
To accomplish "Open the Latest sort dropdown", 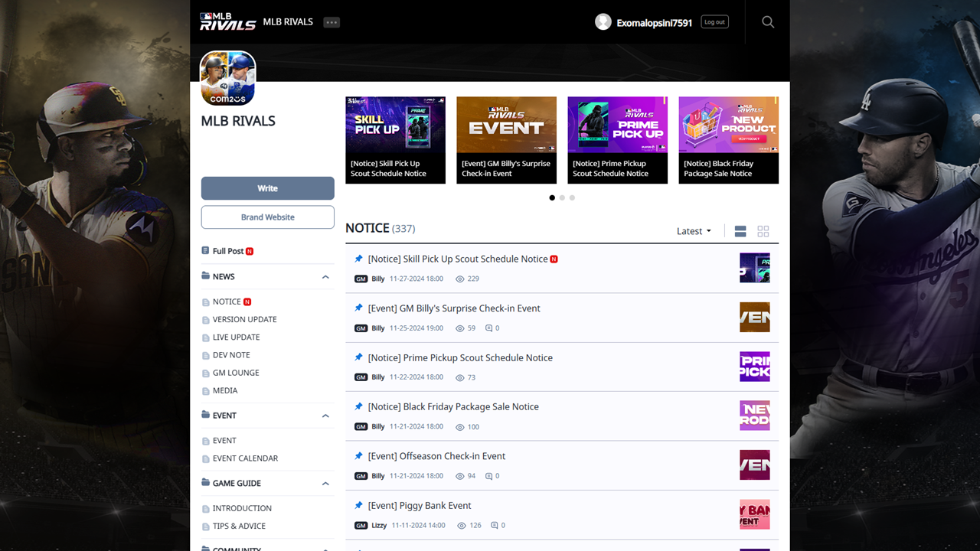I will pos(694,231).
